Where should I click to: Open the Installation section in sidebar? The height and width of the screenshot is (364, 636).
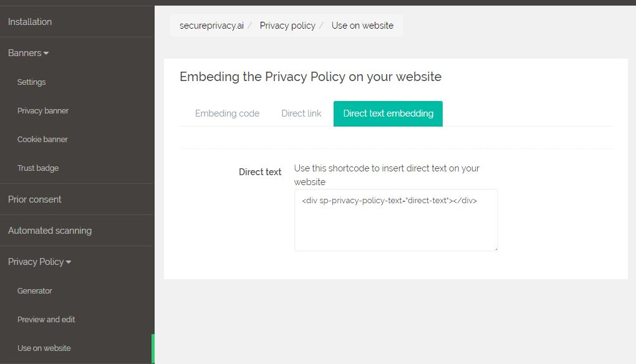pos(29,21)
